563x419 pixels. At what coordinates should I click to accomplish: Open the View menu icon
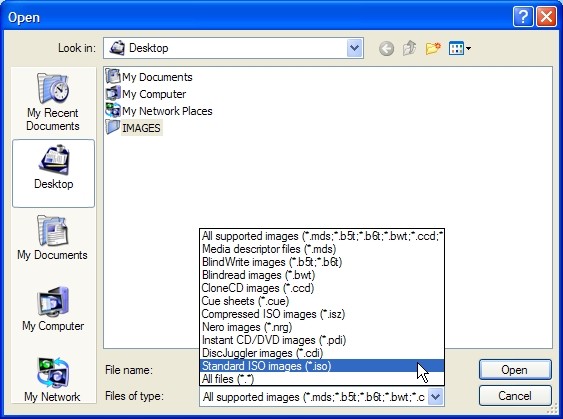tap(460, 48)
